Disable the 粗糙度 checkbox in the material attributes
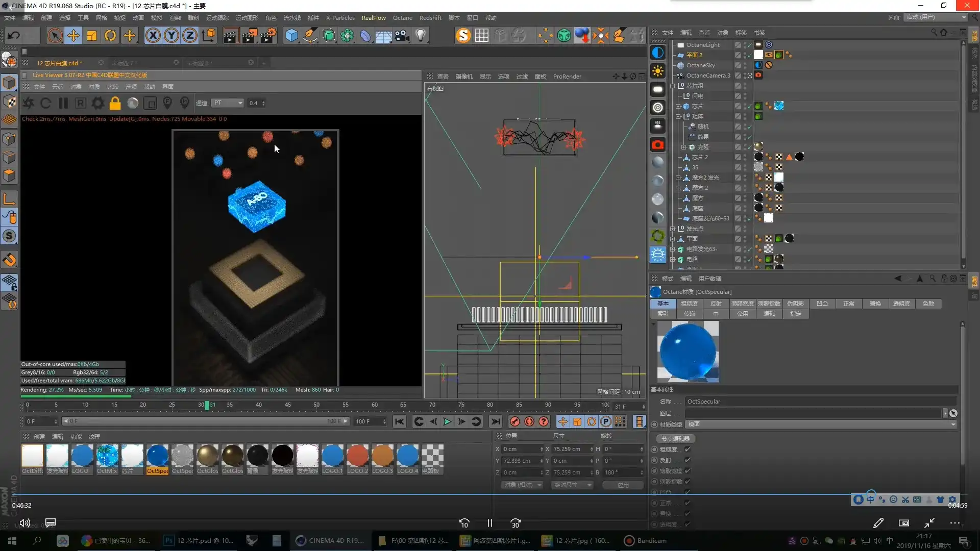 (x=689, y=449)
